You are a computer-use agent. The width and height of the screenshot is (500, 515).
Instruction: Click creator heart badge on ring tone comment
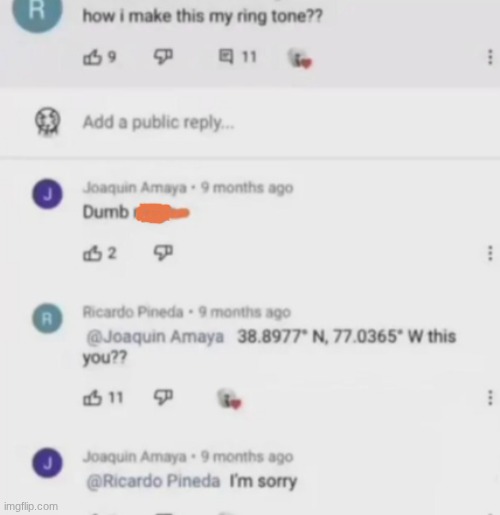click(300, 59)
